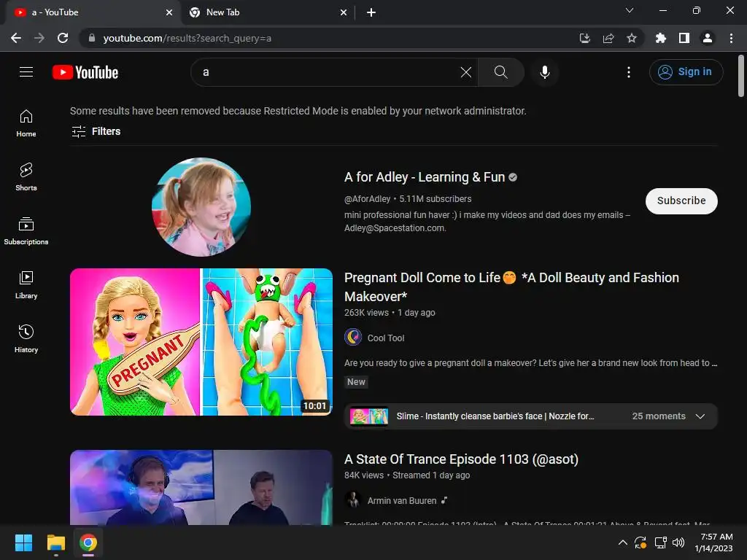
Task: Expand the 25 moments chevron
Action: [700, 416]
